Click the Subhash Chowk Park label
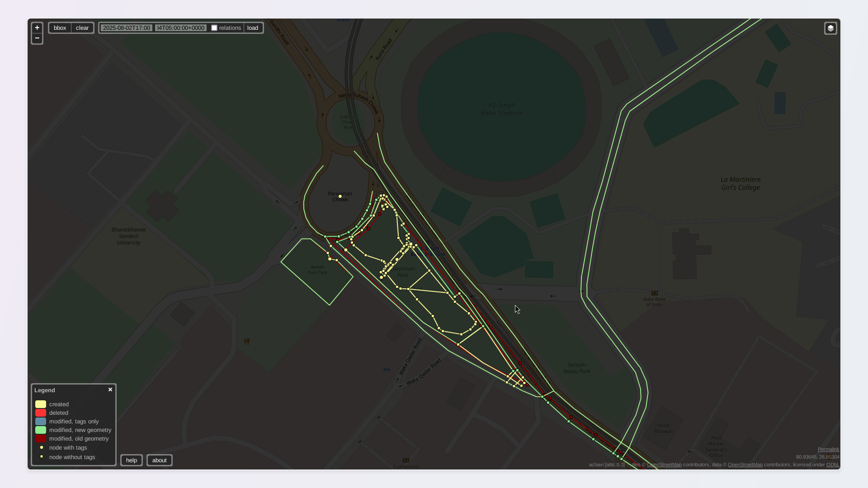The image size is (868, 488). pos(348,122)
